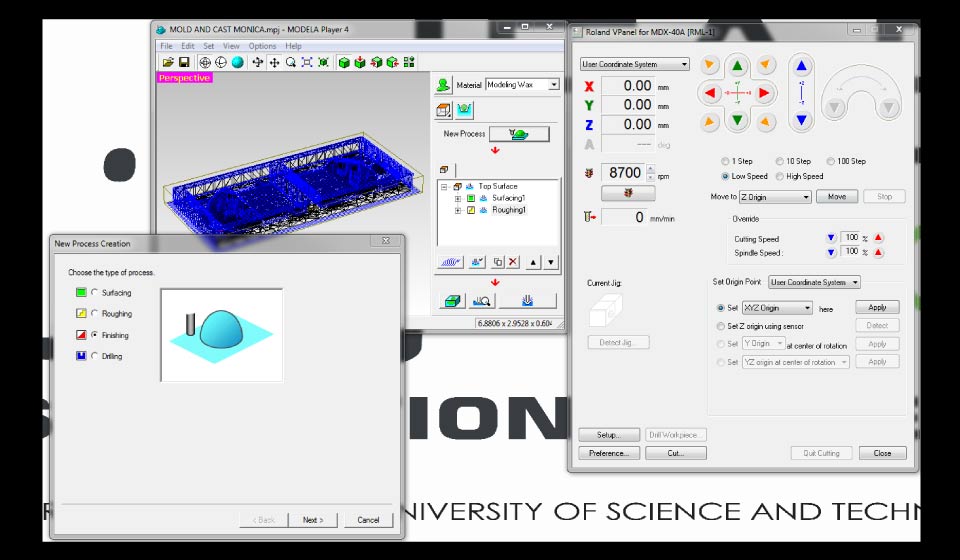Viewport: 960px width, 560px height.
Task: Select the Roughing process radio button
Action: [94, 313]
